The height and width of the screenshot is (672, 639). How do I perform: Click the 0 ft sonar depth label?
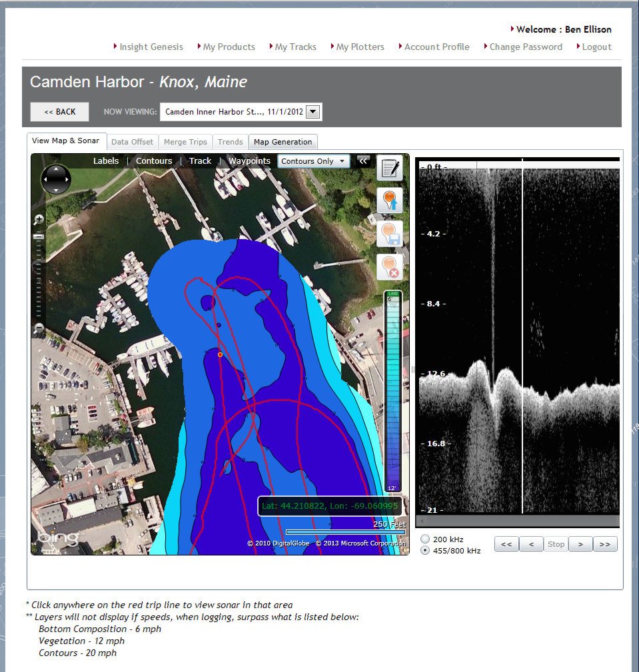point(434,167)
